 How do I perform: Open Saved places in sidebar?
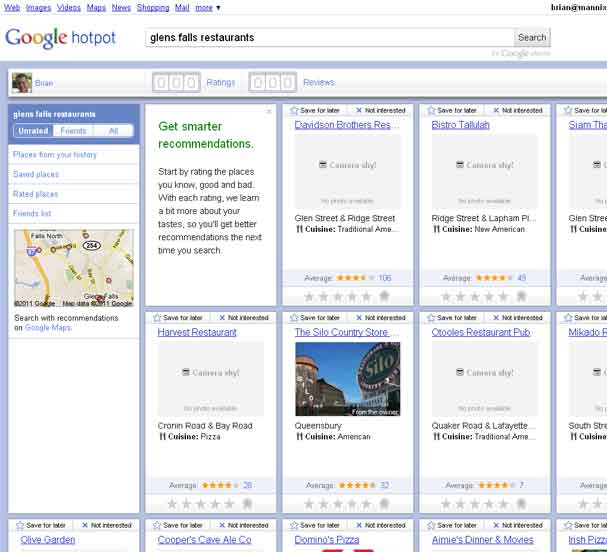[36, 174]
